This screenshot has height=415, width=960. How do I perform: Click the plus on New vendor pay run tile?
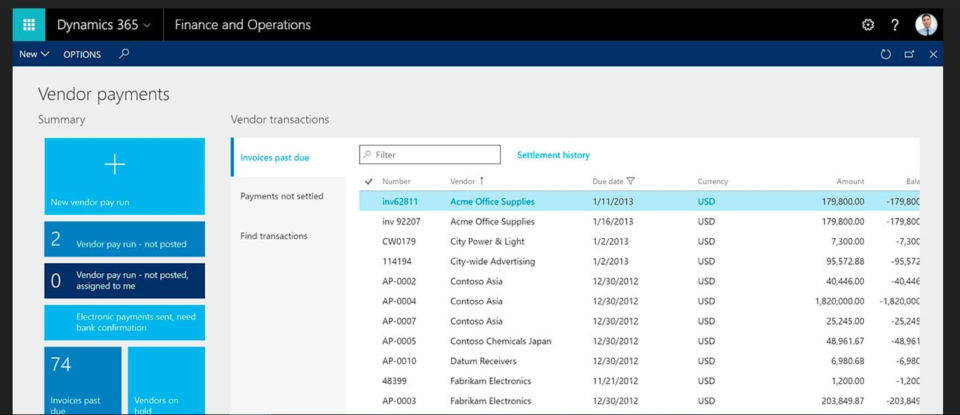tap(115, 164)
